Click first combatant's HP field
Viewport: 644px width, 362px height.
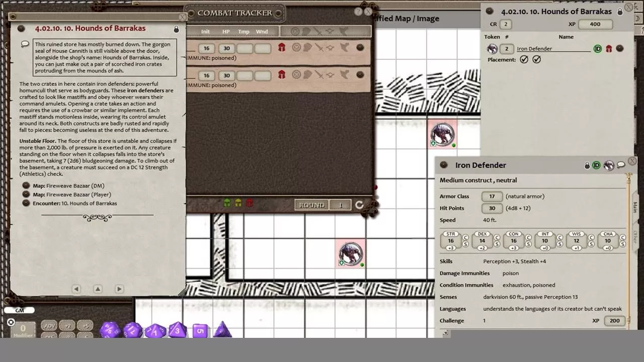[226, 48]
